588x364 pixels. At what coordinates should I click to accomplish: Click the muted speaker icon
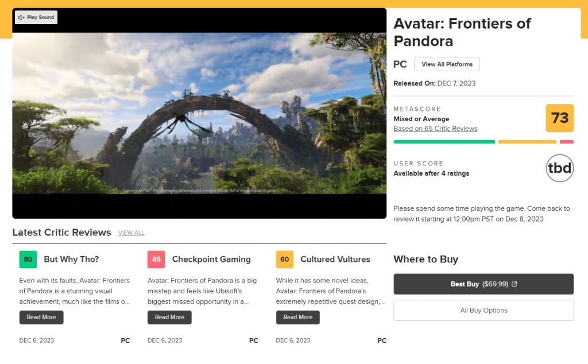[21, 17]
